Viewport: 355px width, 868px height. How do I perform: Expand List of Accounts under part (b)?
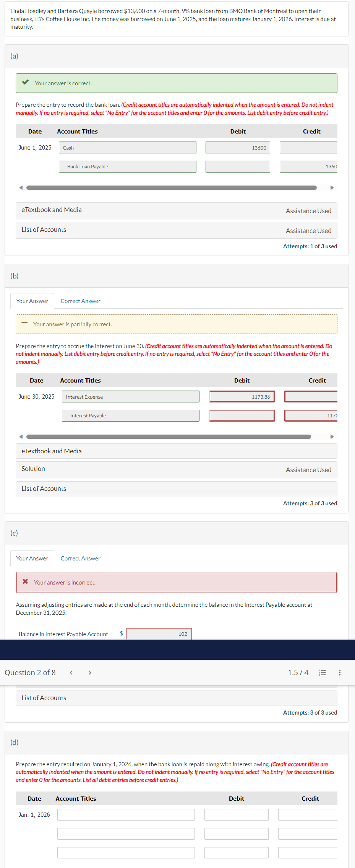pyautogui.click(x=44, y=489)
